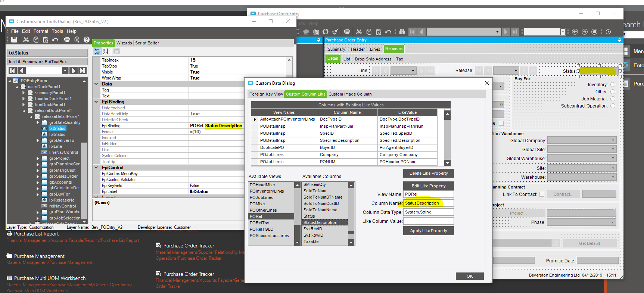The width and height of the screenshot is (644, 293).
Task: Click the Copy icon in Customization Tools toolbar
Action: point(36,40)
